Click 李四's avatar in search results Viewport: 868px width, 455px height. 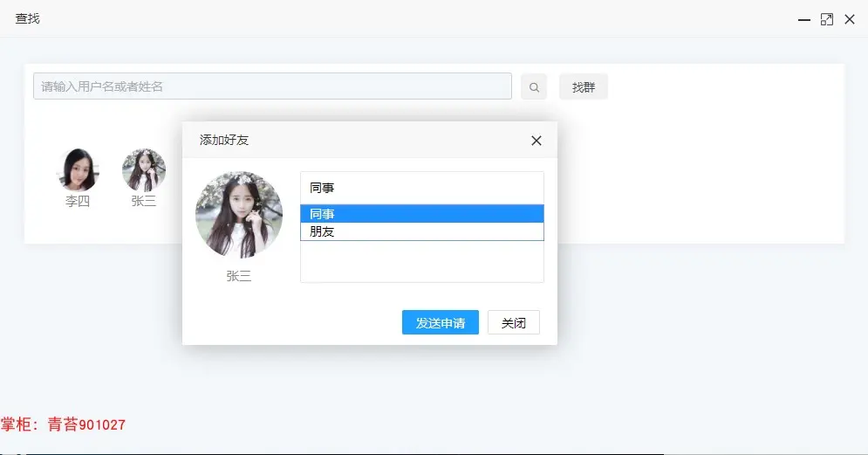[78, 170]
